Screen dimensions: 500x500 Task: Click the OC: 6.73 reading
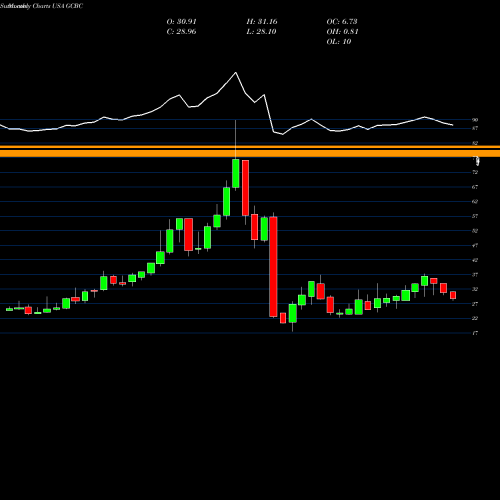click(x=342, y=22)
